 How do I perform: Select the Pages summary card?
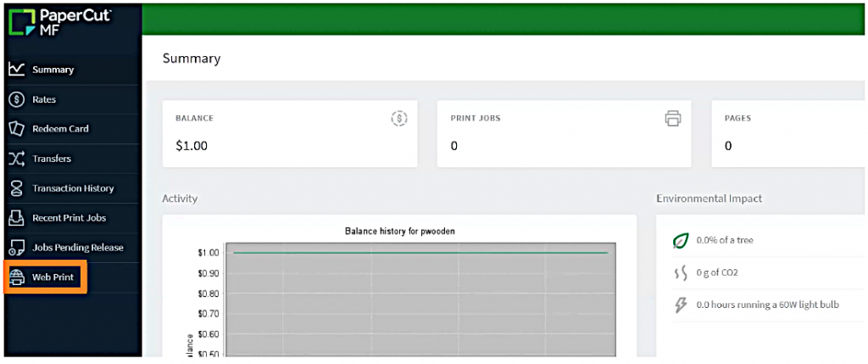[780, 133]
